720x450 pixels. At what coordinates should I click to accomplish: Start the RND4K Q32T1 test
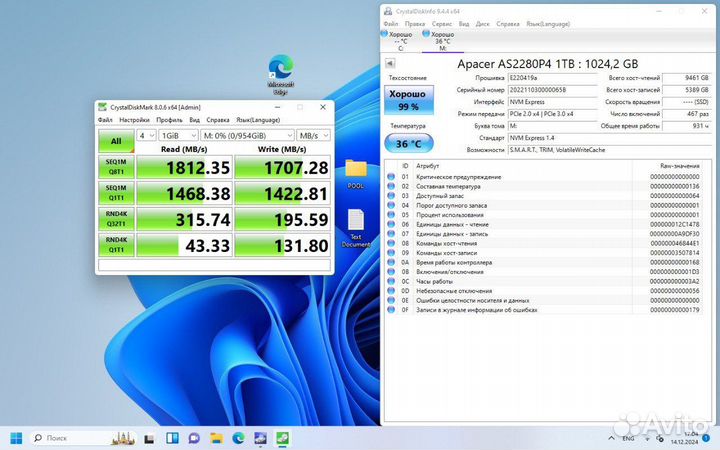coord(116,219)
